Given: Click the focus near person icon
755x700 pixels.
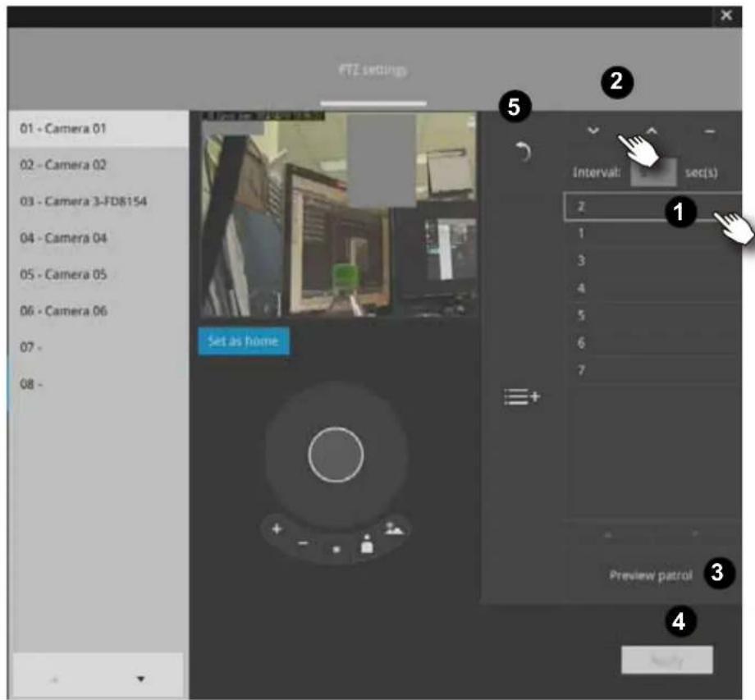Looking at the screenshot, I should 367,544.
